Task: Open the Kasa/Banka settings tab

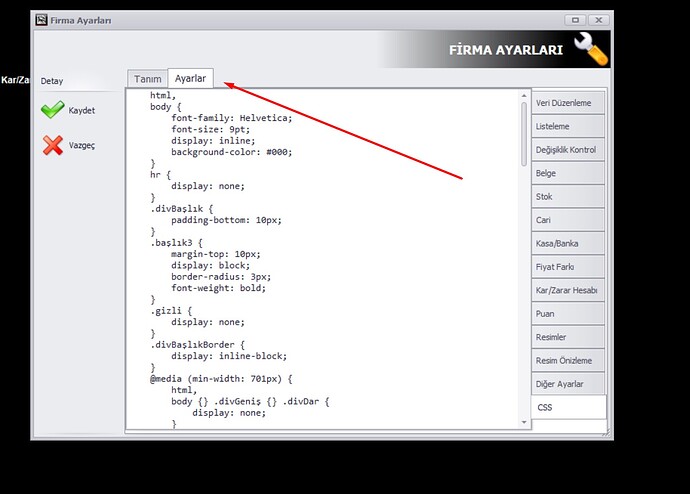Action: (568, 243)
